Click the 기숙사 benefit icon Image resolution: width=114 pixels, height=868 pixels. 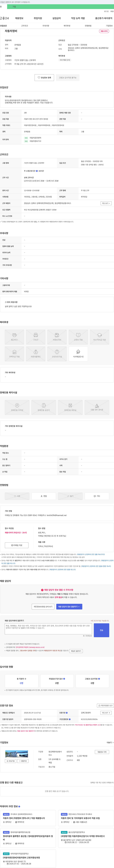point(36,337)
